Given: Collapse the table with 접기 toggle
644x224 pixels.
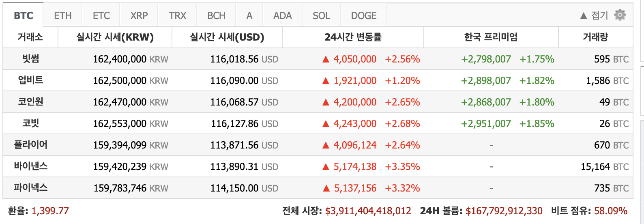Looking at the screenshot, I should click(595, 15).
